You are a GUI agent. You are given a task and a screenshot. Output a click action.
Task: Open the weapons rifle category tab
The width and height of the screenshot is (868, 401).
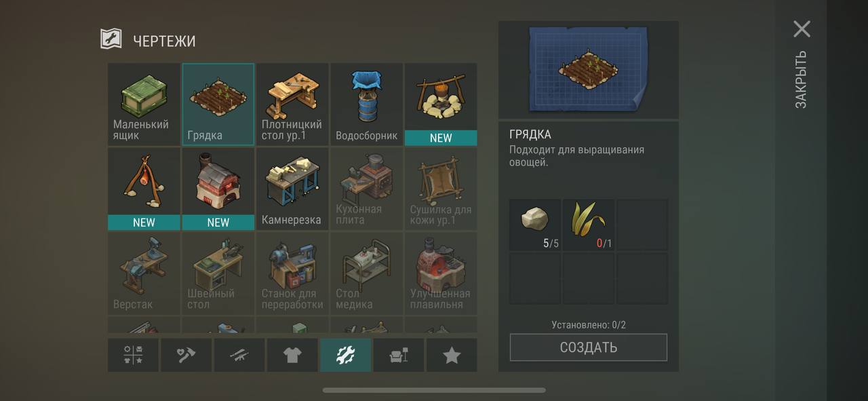pyautogui.click(x=239, y=355)
